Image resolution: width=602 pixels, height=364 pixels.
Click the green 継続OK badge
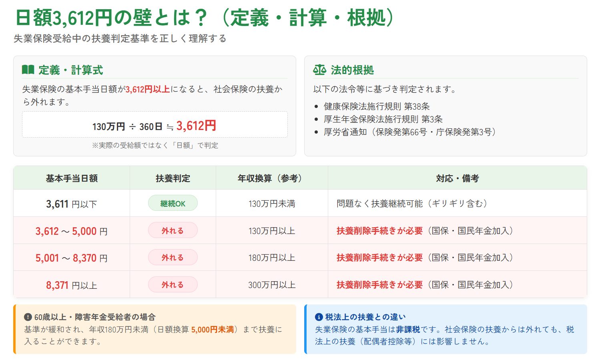coord(173,203)
